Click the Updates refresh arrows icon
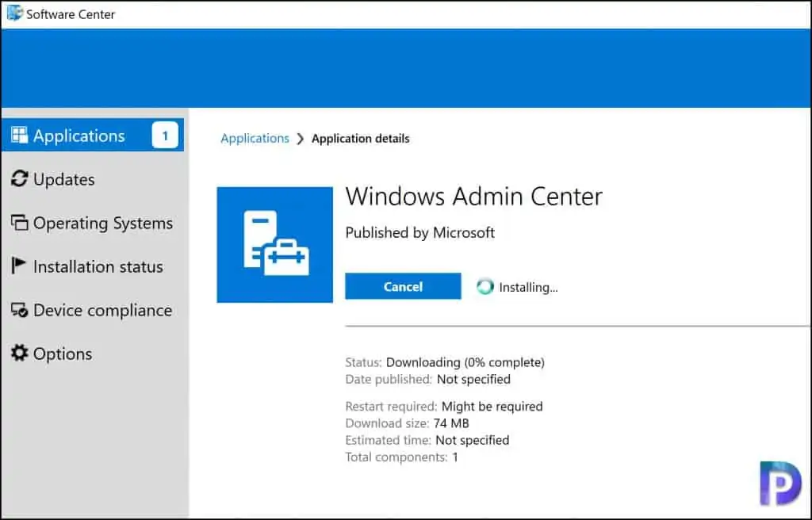 [19, 178]
